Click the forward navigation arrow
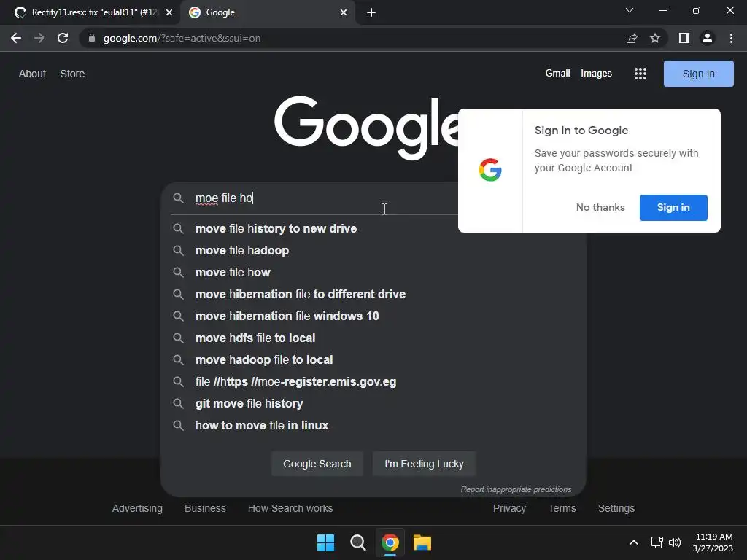Viewport: 747px width, 560px height. [x=39, y=38]
